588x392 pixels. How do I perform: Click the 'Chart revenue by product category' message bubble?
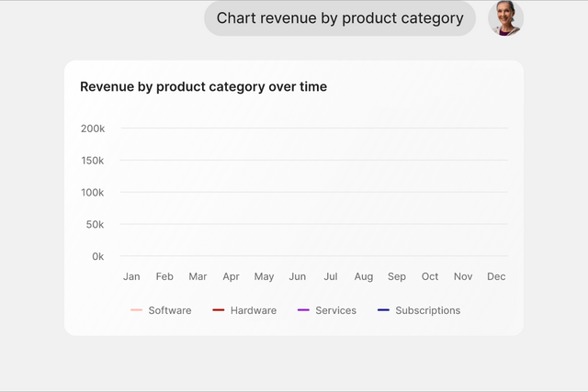pyautogui.click(x=340, y=18)
